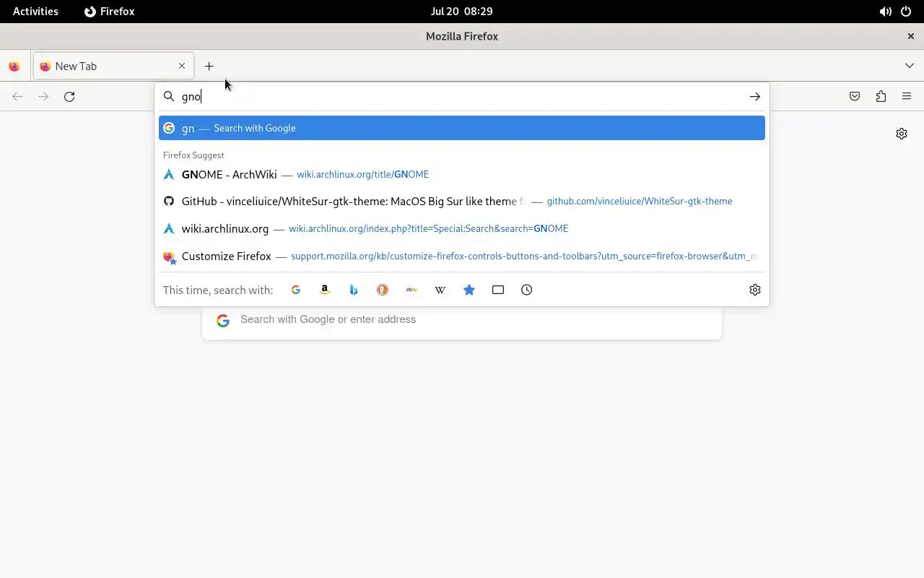Open Save to Pocket button
This screenshot has height=578, width=924.
coord(855,96)
